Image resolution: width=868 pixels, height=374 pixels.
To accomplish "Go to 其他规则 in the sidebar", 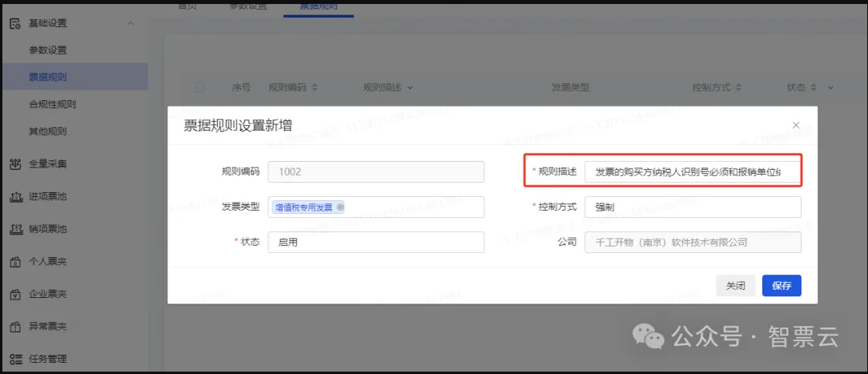I will [48, 131].
